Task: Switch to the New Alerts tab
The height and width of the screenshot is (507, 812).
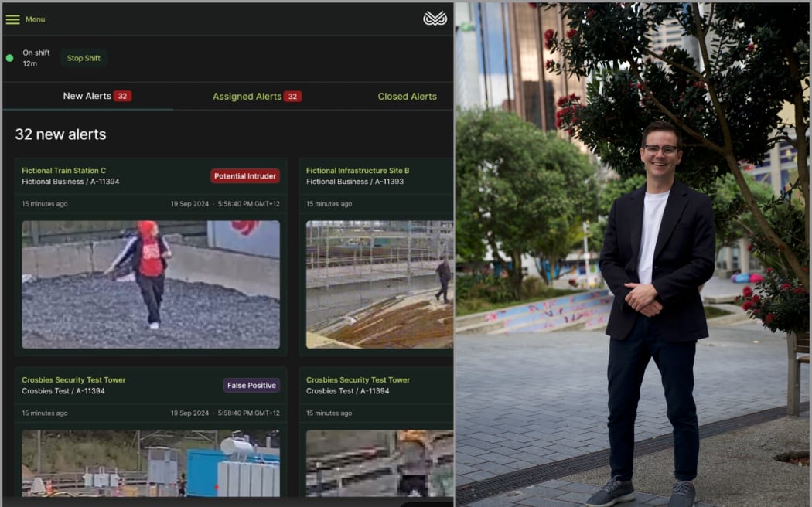Action: (x=87, y=96)
